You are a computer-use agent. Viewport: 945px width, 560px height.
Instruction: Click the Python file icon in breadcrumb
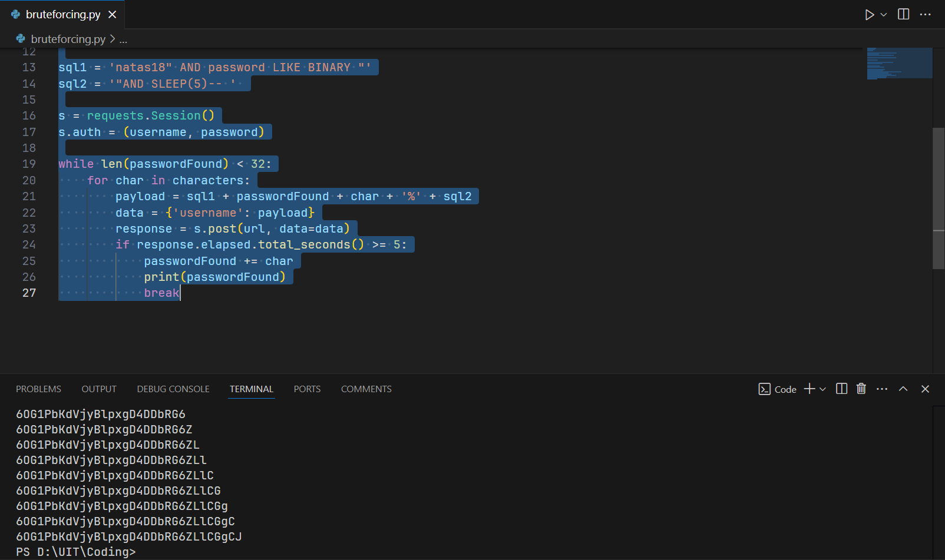(21, 39)
